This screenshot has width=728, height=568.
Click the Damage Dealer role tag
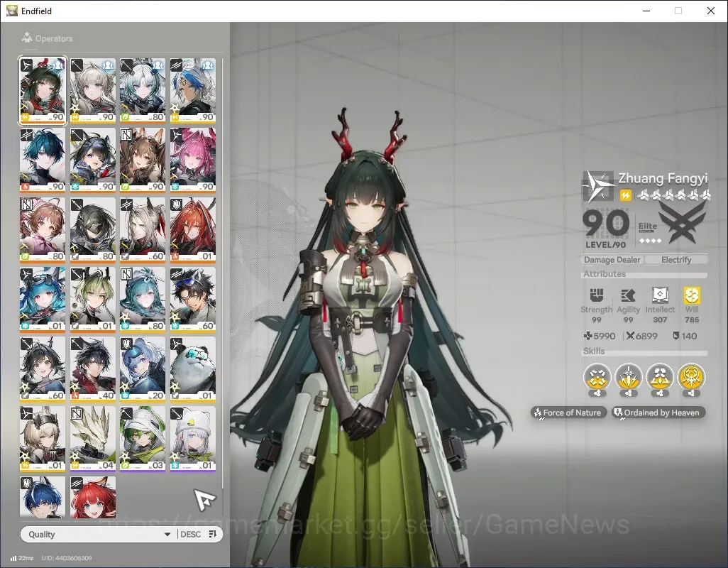(612, 260)
